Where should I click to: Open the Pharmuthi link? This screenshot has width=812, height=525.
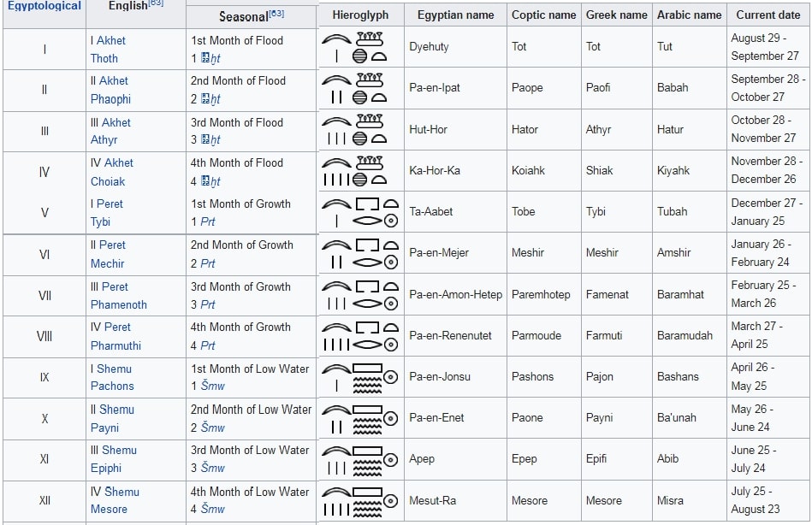click(116, 345)
